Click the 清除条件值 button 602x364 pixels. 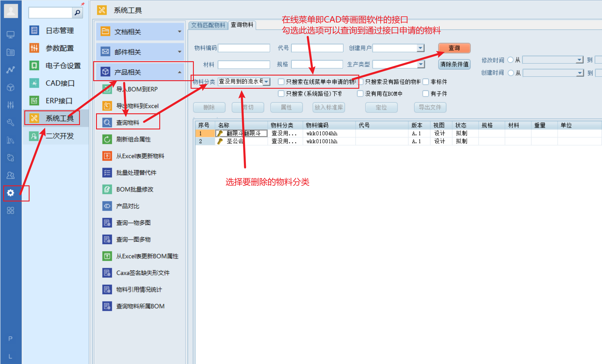[454, 64]
